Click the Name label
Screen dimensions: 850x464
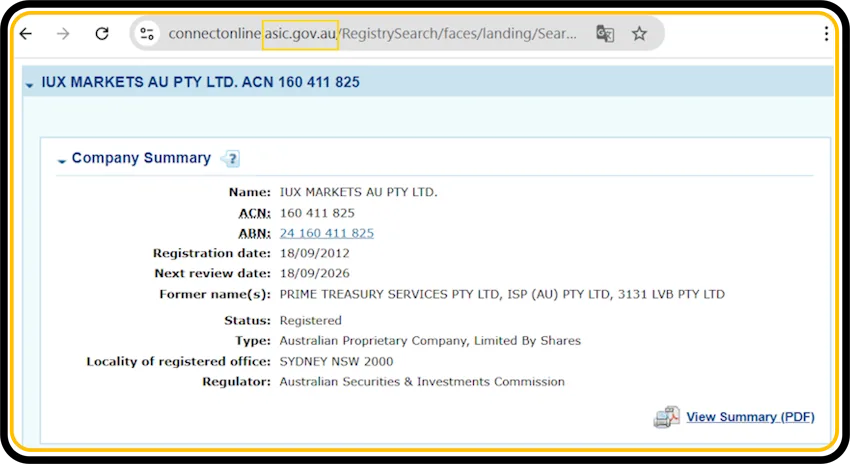[249, 192]
